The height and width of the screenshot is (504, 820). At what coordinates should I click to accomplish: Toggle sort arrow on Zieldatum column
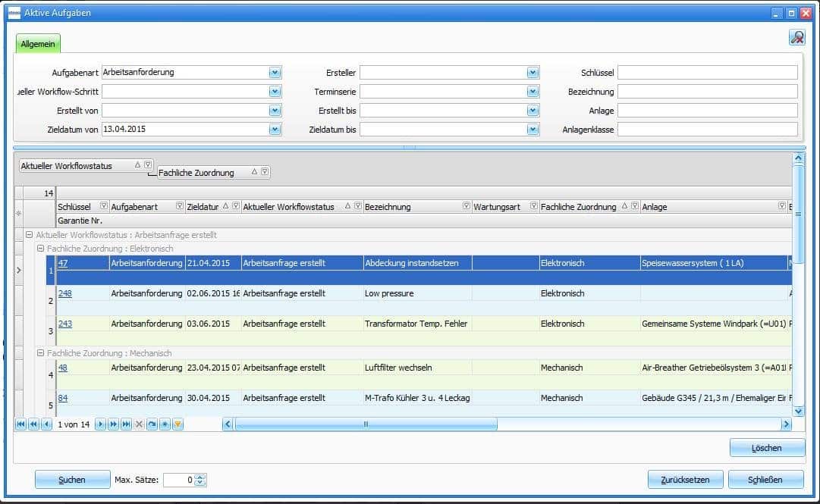pyautogui.click(x=225, y=206)
